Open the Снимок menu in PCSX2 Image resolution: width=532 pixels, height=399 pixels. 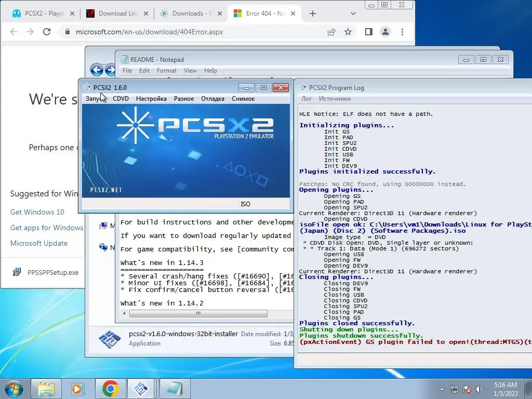pos(243,99)
